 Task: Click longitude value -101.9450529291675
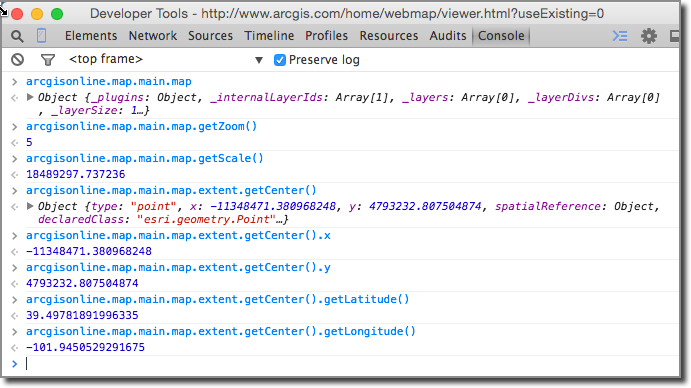85,347
